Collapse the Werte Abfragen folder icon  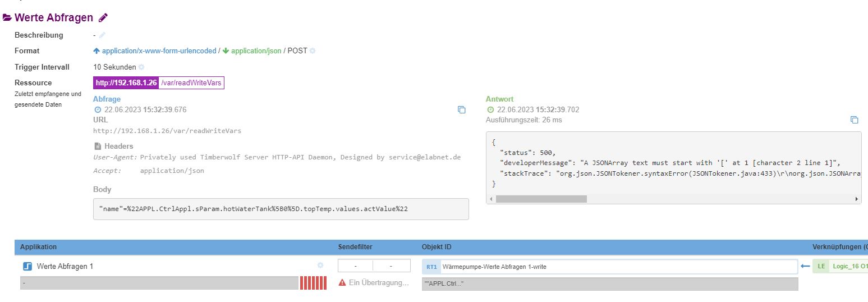coord(7,17)
